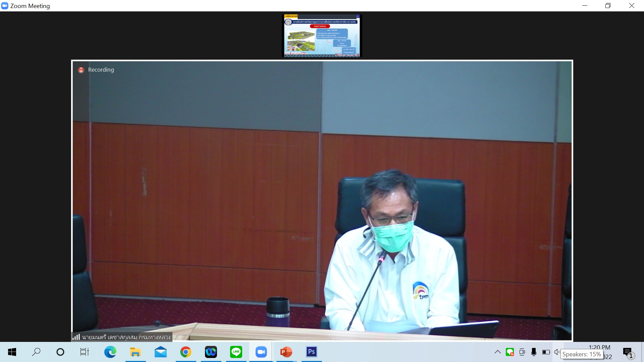This screenshot has height=362, width=644.
Task: Restore down the Zoom Meeting window
Action: pyautogui.click(x=608, y=6)
